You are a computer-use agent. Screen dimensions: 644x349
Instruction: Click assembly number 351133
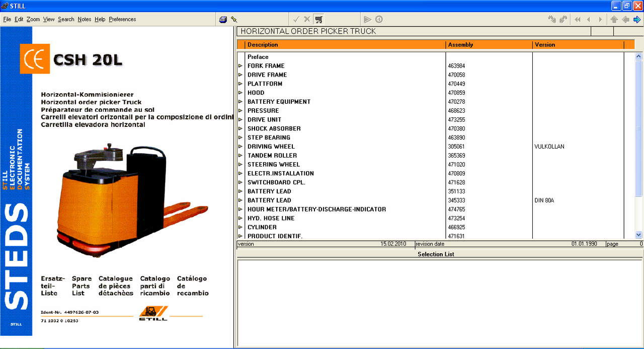tap(457, 191)
